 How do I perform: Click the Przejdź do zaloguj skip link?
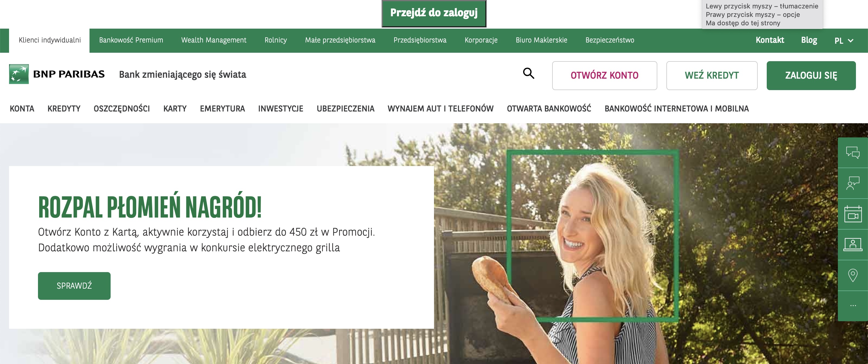click(x=434, y=13)
